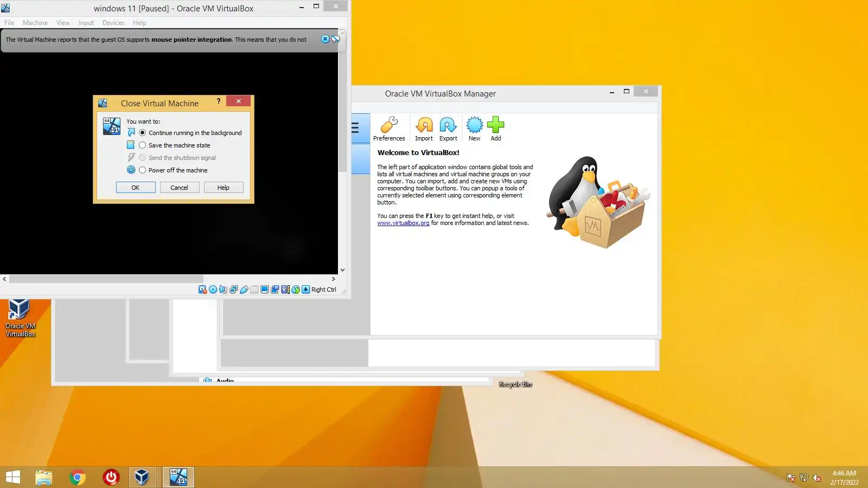Open the View menu

point(63,23)
